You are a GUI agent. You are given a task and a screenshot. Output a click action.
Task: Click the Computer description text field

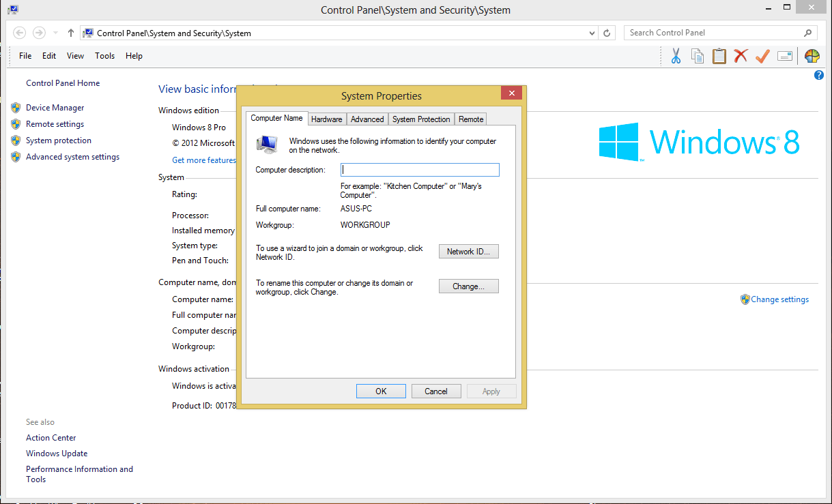[420, 170]
